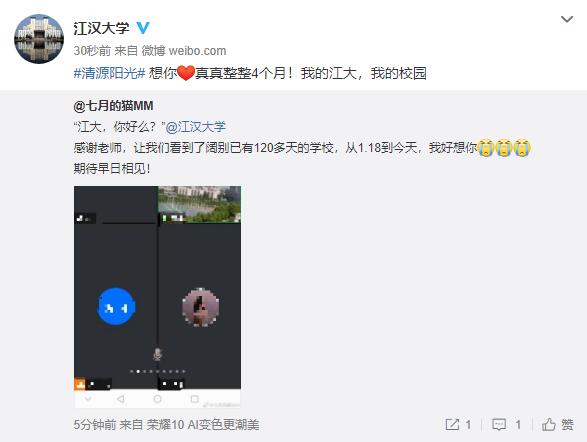Viewport: 587px width, 442px height.
Task: Click the 5分钟前 repost timestamp
Action: click(95, 425)
